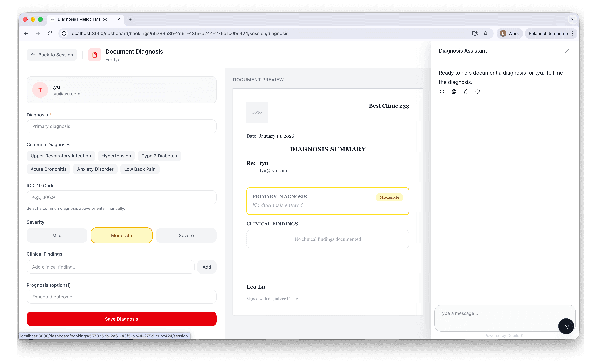Select the Mild severity option
The width and height of the screenshot is (598, 364).
(x=57, y=235)
